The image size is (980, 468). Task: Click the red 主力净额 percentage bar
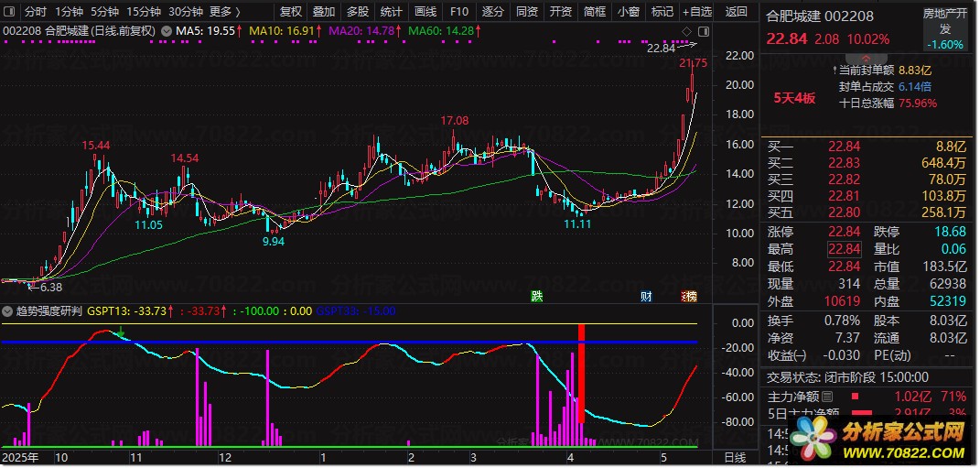856,396
